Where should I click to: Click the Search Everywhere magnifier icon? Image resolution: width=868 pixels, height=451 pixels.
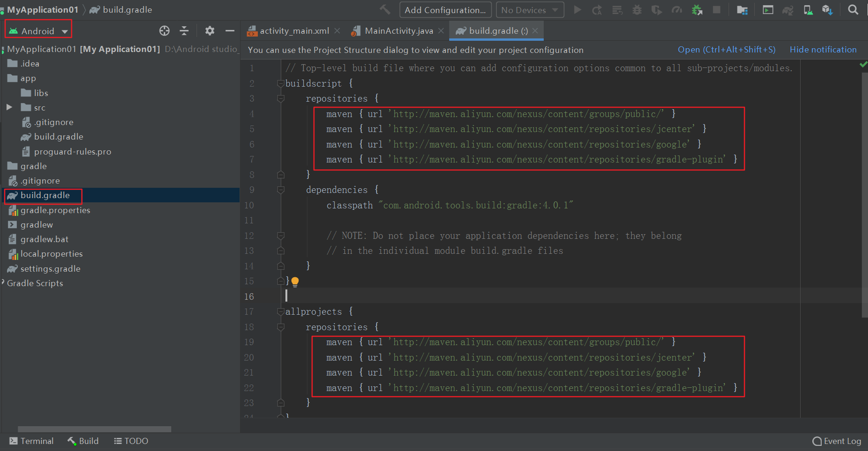[853, 10]
